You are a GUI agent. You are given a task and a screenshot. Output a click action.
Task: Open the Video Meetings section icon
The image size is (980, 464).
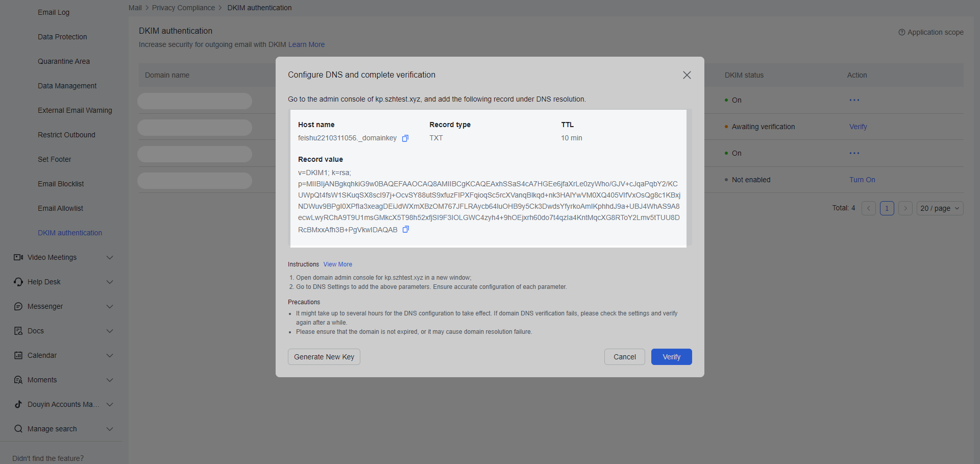coord(18,257)
